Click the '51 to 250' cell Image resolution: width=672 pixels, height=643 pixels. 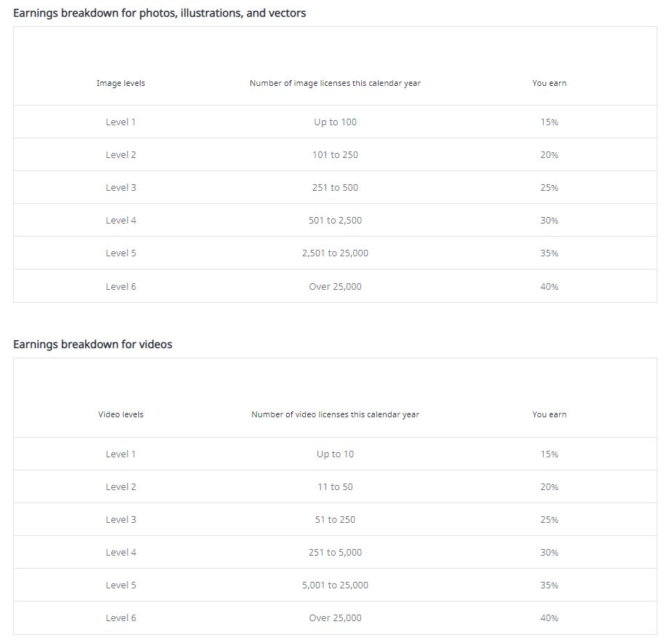[x=335, y=520]
